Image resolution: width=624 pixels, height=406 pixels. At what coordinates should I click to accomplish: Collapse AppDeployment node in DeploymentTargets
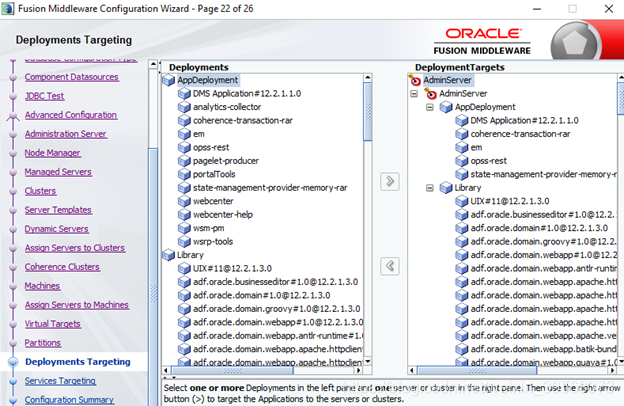point(430,107)
